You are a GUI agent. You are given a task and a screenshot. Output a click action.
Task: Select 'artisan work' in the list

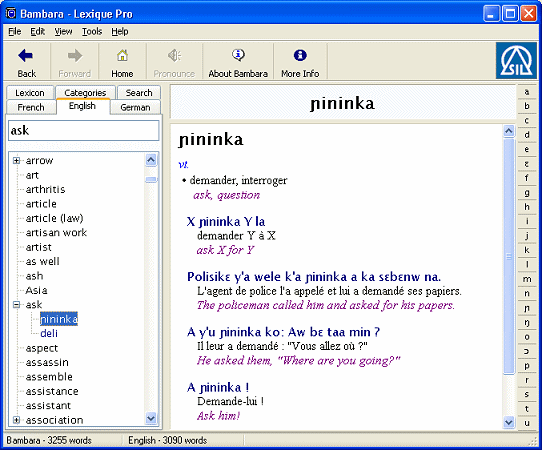point(56,233)
